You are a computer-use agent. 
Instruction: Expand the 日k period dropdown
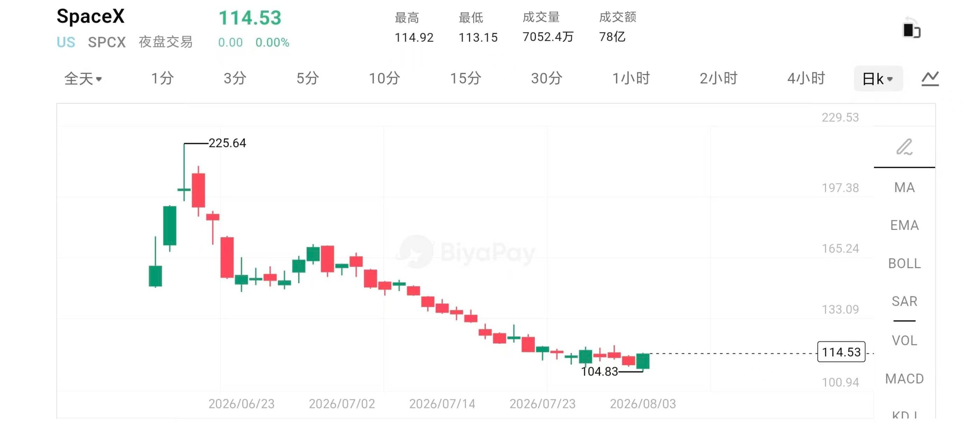point(878,79)
